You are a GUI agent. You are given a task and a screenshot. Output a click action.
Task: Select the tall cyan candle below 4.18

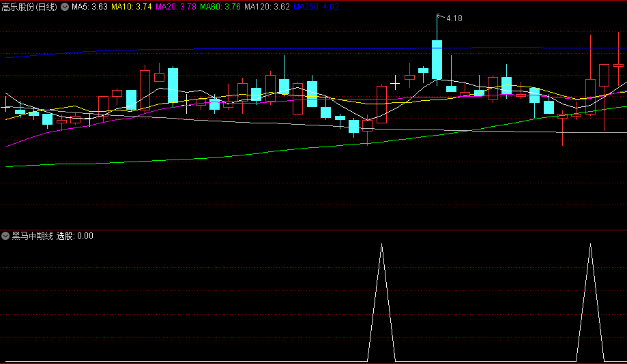point(437,59)
